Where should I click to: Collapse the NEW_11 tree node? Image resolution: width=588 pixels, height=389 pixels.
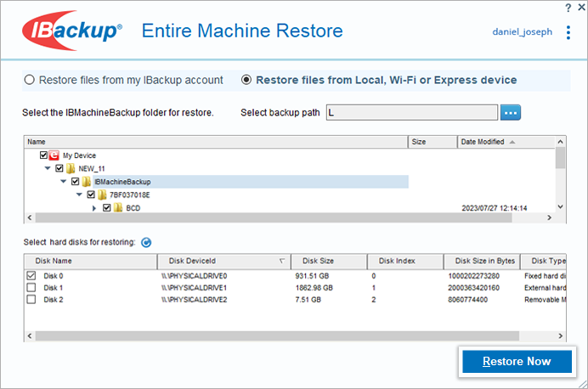point(48,168)
